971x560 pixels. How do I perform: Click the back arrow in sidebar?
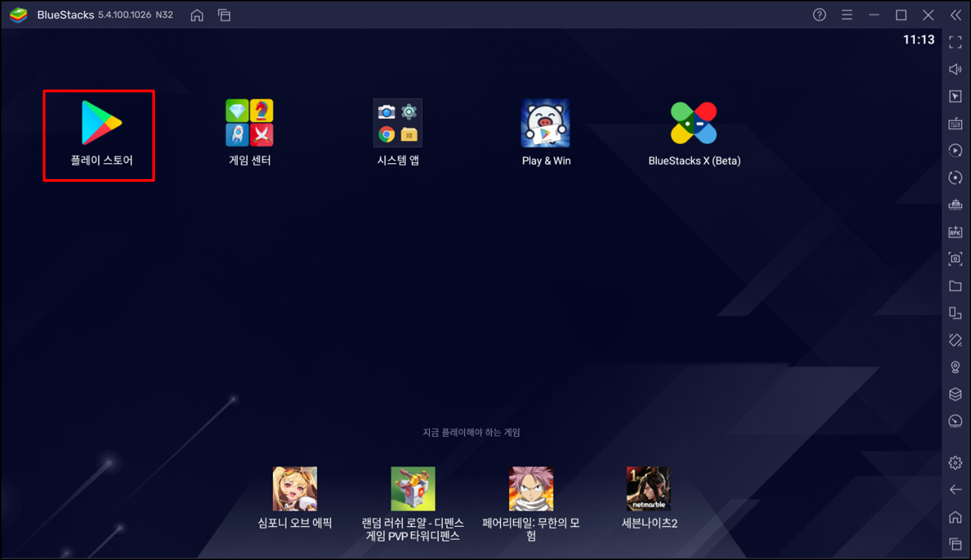coord(955,490)
